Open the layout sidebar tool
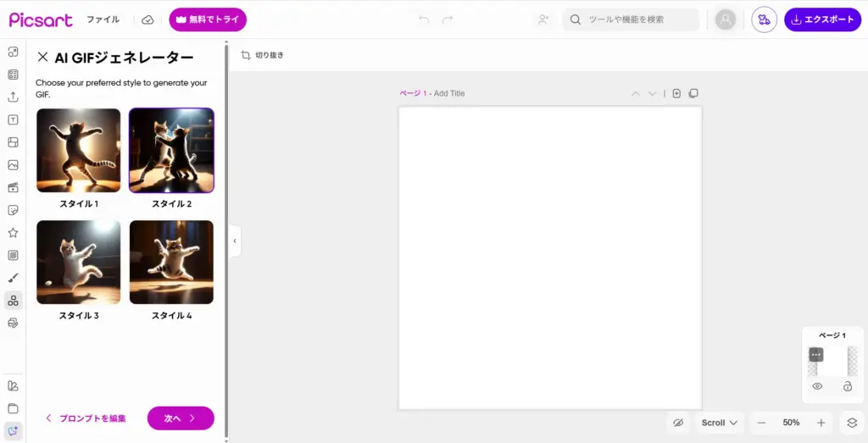 pos(13,52)
